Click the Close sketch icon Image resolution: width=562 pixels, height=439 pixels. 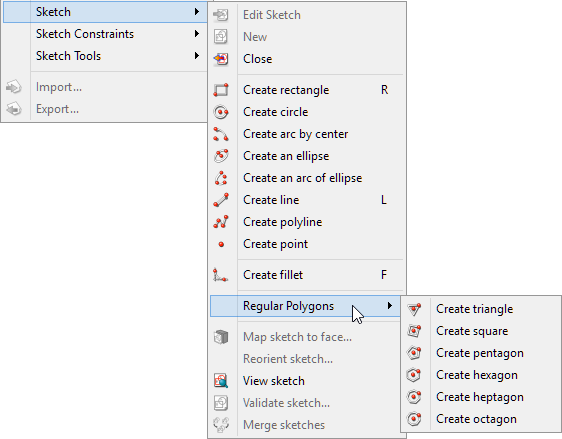221,59
